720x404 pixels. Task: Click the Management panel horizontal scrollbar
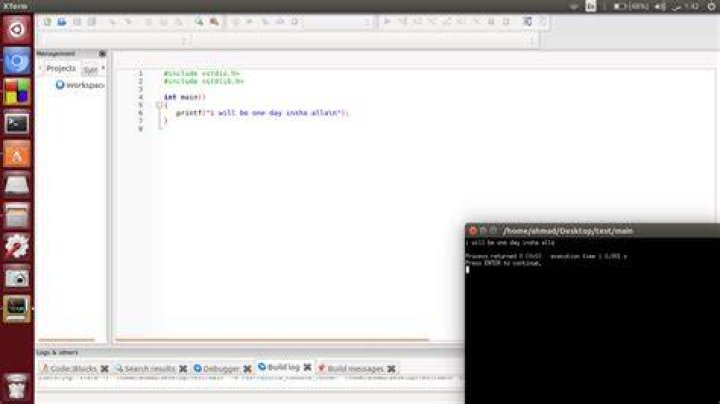(67, 340)
